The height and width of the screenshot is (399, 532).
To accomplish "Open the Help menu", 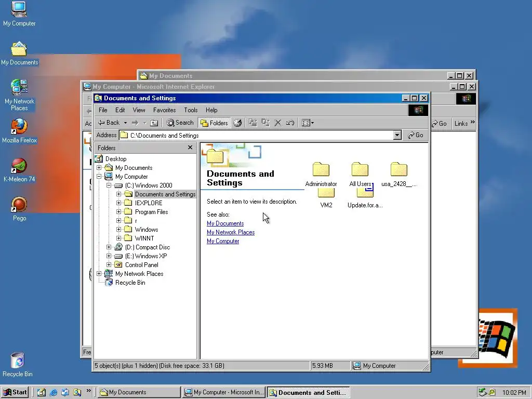I will click(x=211, y=110).
